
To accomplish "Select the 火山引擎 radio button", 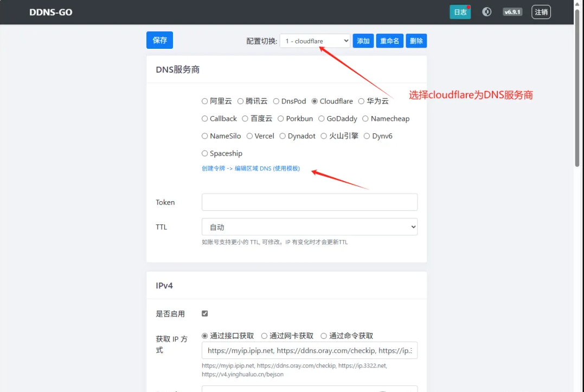I will [x=324, y=136].
